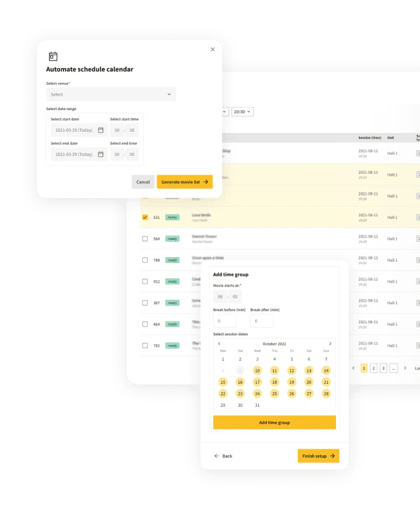Click movie start minutes field

[x=235, y=297]
